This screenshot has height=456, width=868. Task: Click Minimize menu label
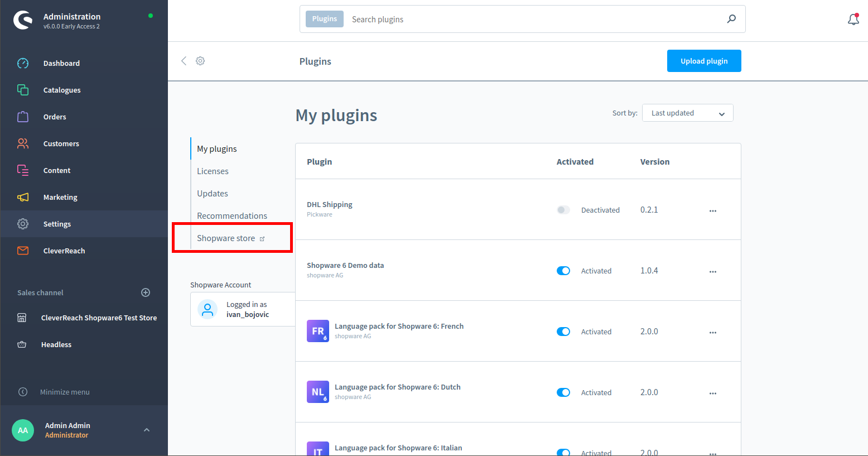[x=65, y=392]
